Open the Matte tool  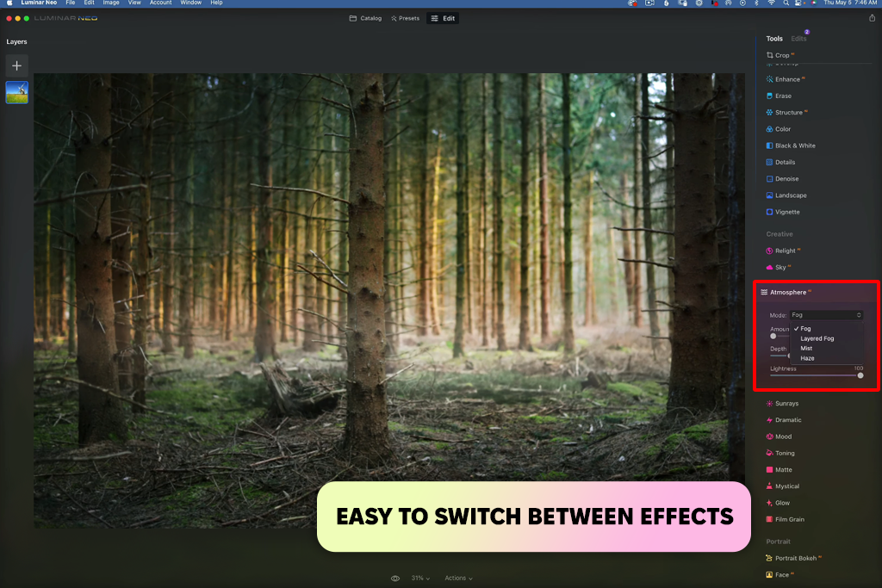tap(779, 470)
